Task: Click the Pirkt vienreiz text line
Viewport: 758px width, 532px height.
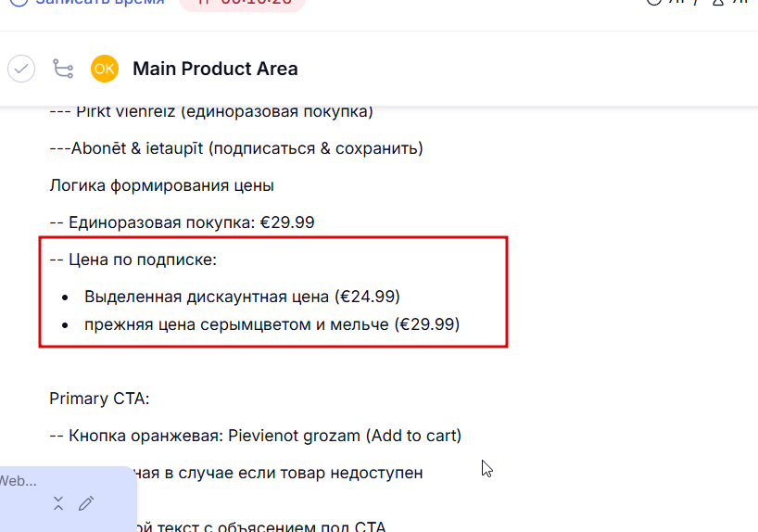Action: click(x=211, y=112)
